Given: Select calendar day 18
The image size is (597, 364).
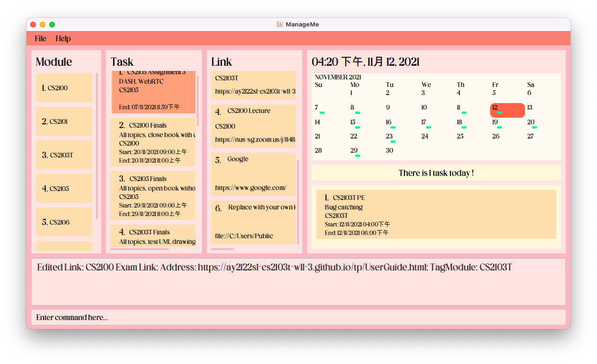Looking at the screenshot, I should tap(459, 122).
